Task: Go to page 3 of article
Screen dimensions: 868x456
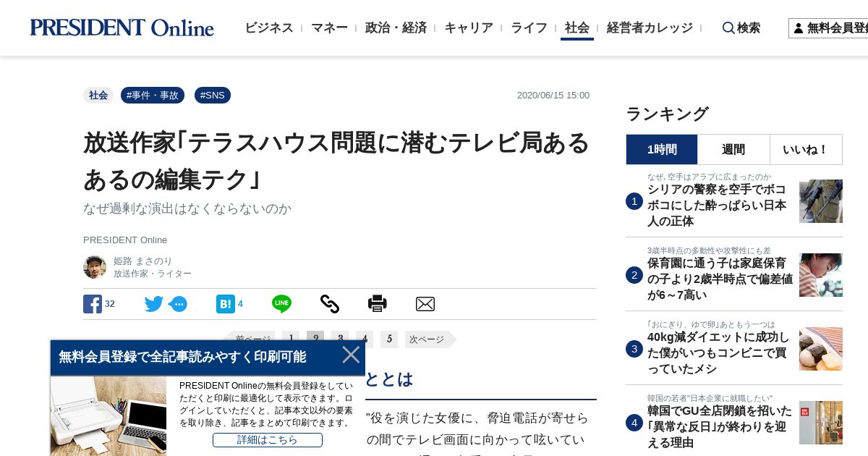Action: pos(340,339)
